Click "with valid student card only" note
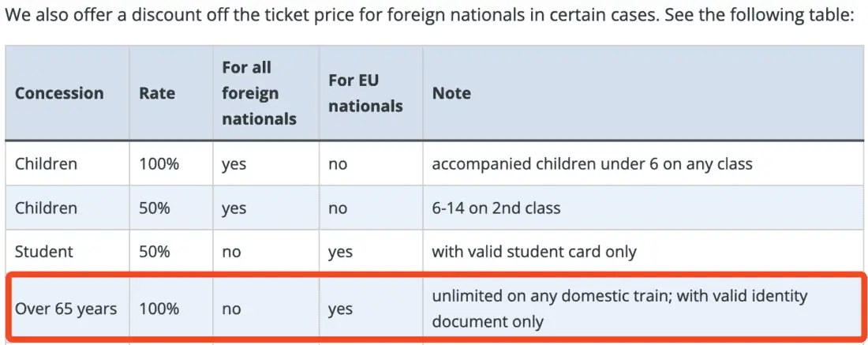 click(534, 252)
